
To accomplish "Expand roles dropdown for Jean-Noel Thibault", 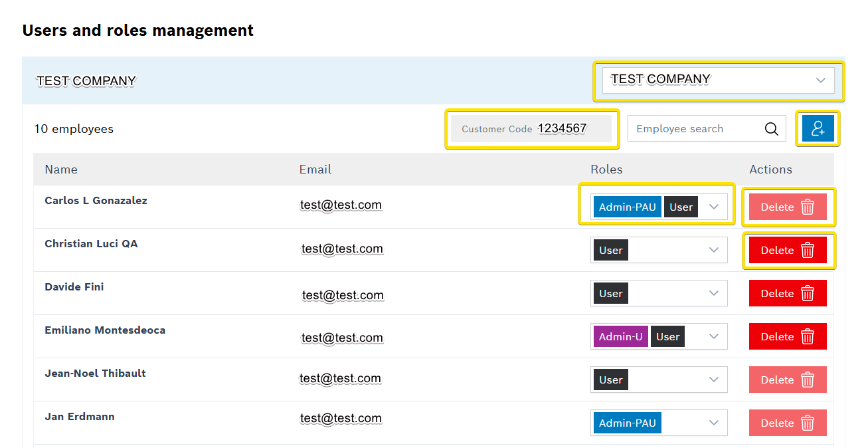I will point(714,380).
